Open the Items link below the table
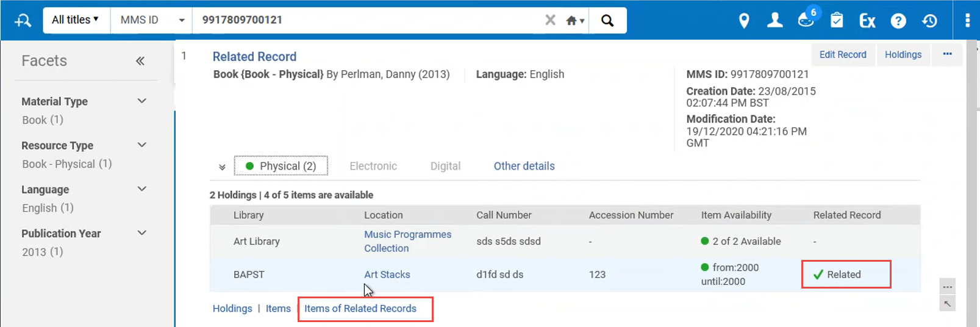The height and width of the screenshot is (327, 980). click(x=278, y=309)
